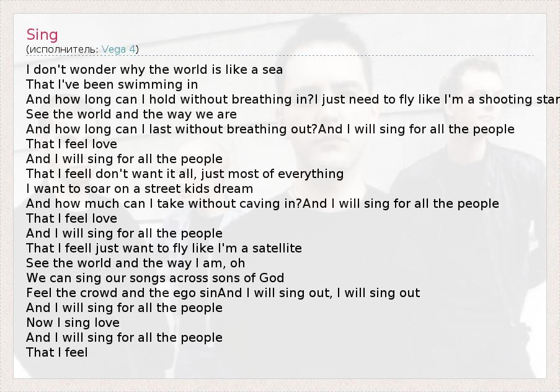The width and height of the screenshot is (560, 392).
Task: Click the lyric mentioning "a satellite"
Action: pyautogui.click(x=164, y=248)
